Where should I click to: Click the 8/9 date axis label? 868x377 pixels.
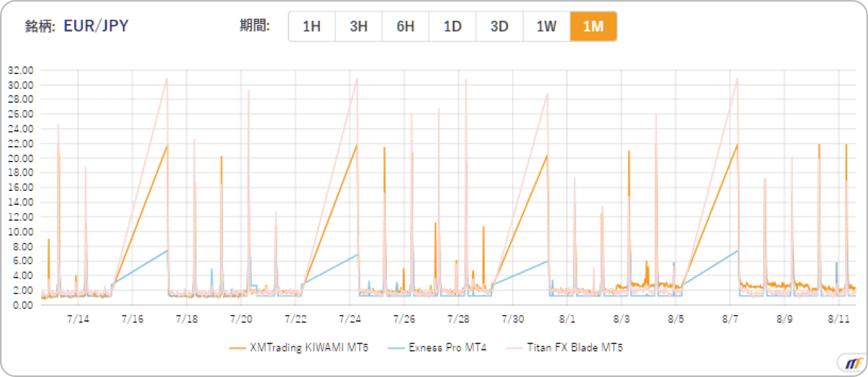tap(784, 318)
